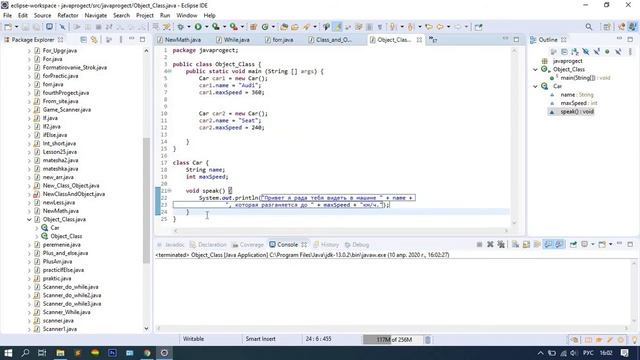Image resolution: width=640 pixels, height=360 pixels.
Task: Open the Debug view tab
Action: [357, 244]
